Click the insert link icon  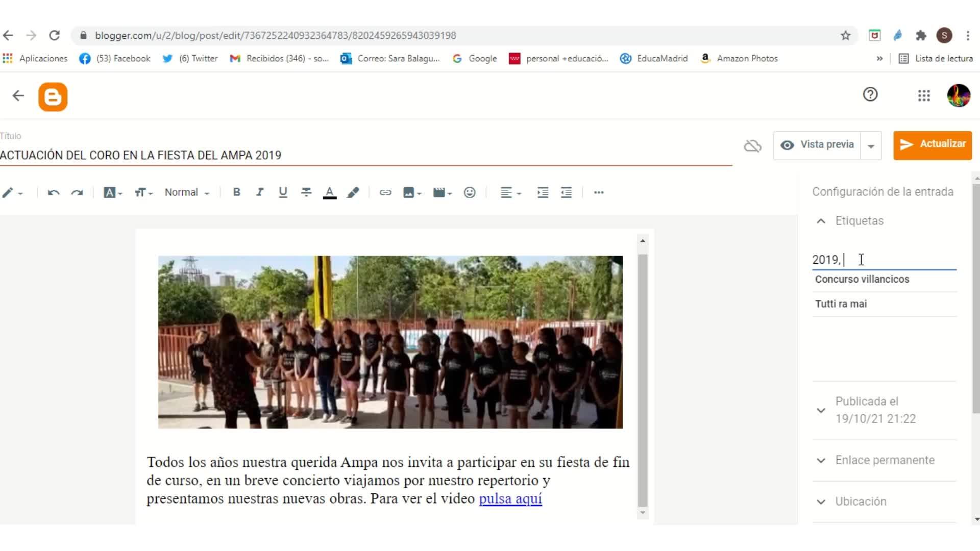385,192
